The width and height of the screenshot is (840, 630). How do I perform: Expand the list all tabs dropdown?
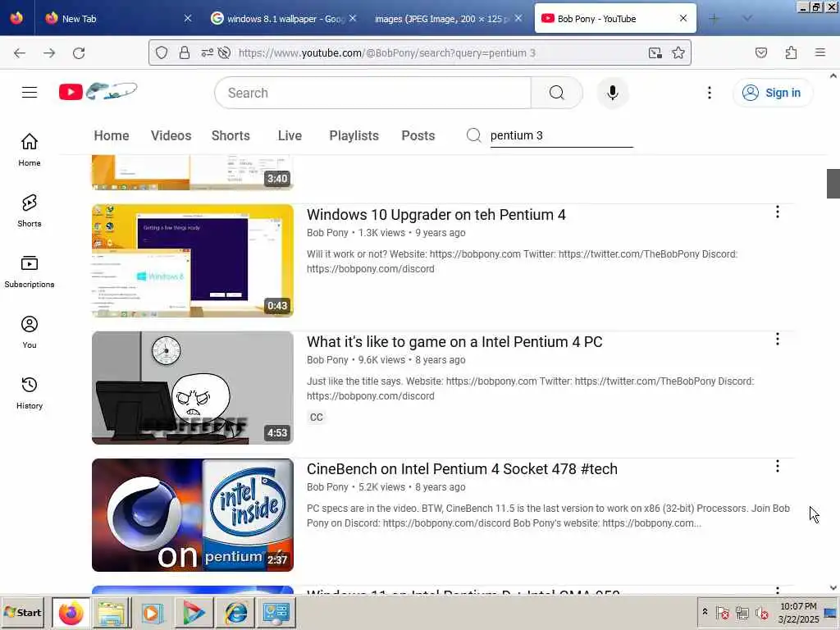click(x=747, y=18)
